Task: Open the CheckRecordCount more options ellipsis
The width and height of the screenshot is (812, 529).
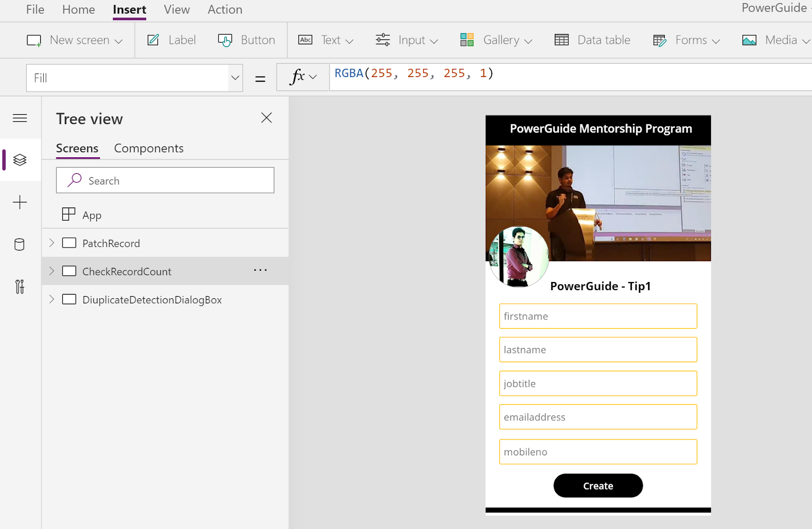Action: [260, 270]
